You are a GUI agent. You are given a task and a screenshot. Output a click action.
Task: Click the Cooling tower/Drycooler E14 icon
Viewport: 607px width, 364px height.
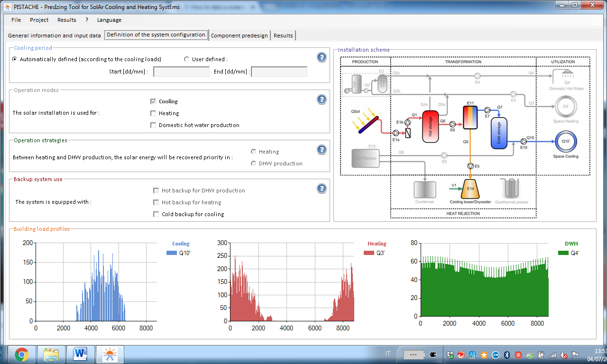click(x=470, y=190)
